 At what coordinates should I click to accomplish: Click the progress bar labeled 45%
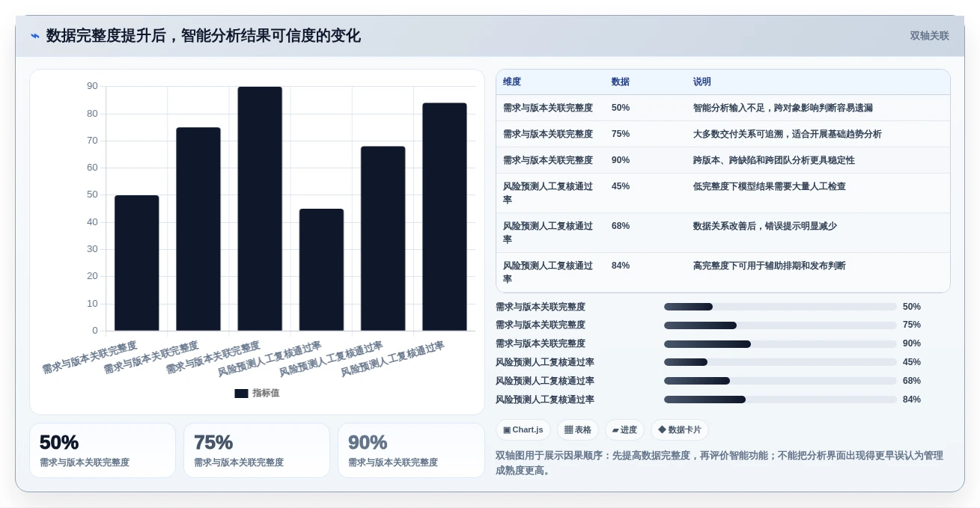780,362
